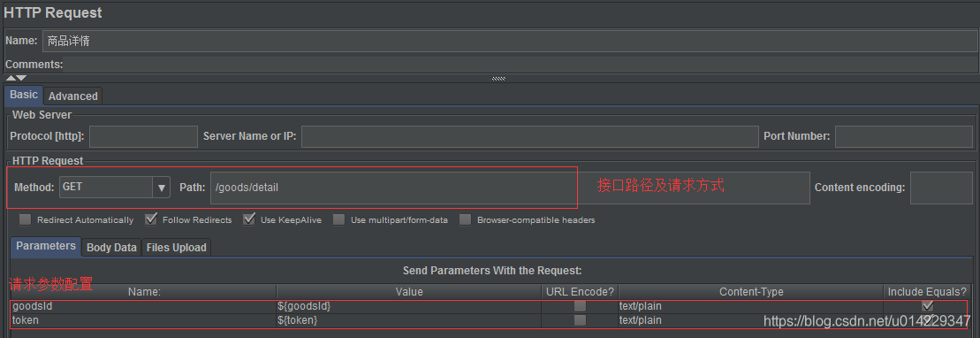Viewport: 980px width, 338px height.
Task: Toggle URL Encode checkbox for goodsId row
Action: pos(580,306)
